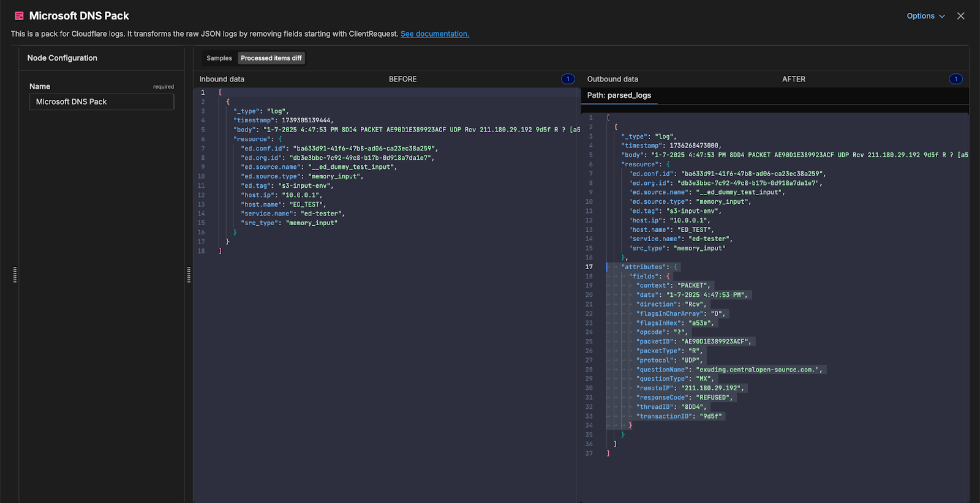Click the Microsoft DNS Pack icon
This screenshot has height=503, width=980.
point(19,16)
